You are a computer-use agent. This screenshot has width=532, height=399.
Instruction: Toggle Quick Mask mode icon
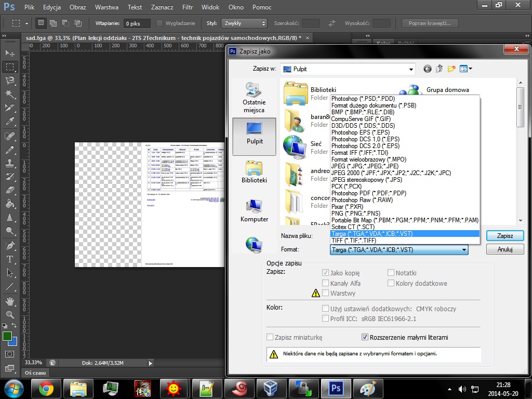[10, 354]
